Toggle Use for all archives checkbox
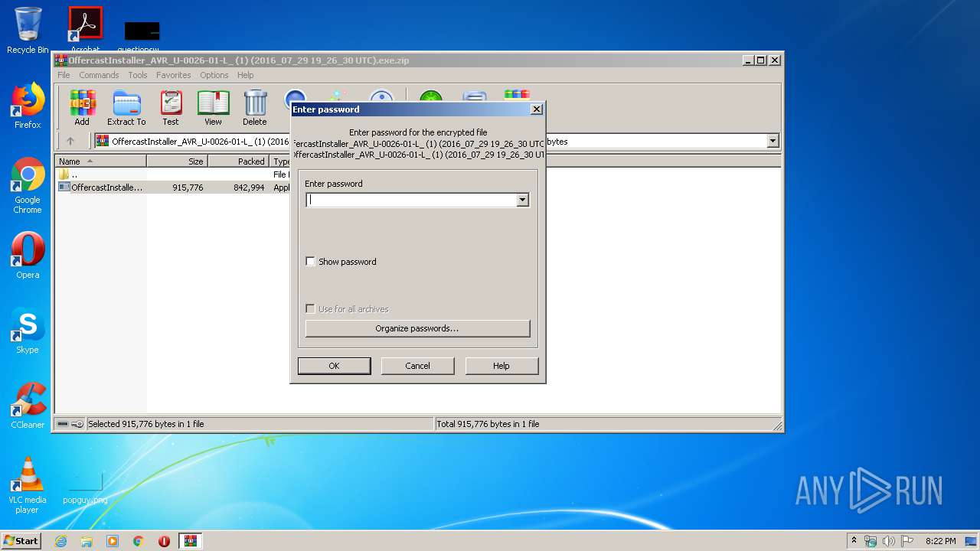 click(x=310, y=309)
